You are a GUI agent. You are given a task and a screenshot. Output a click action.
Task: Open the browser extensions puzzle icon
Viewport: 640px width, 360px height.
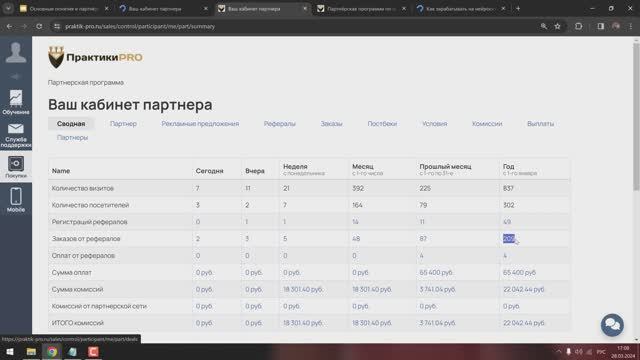[x=578, y=26]
